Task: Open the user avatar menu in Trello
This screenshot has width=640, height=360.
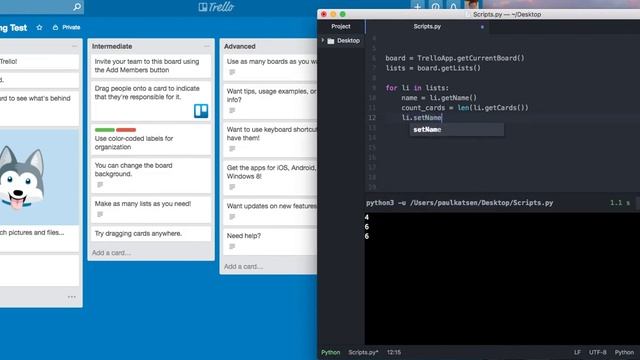Action: tap(471, 5)
